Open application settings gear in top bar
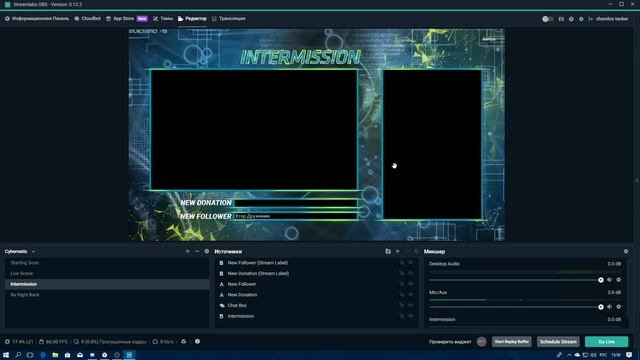The height and width of the screenshot is (360, 640). 581,19
